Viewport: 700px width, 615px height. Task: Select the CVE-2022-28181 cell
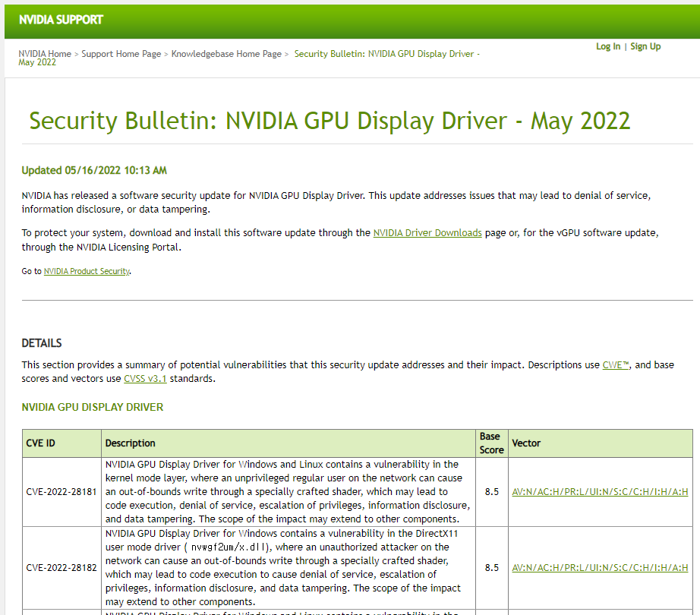pos(61,492)
